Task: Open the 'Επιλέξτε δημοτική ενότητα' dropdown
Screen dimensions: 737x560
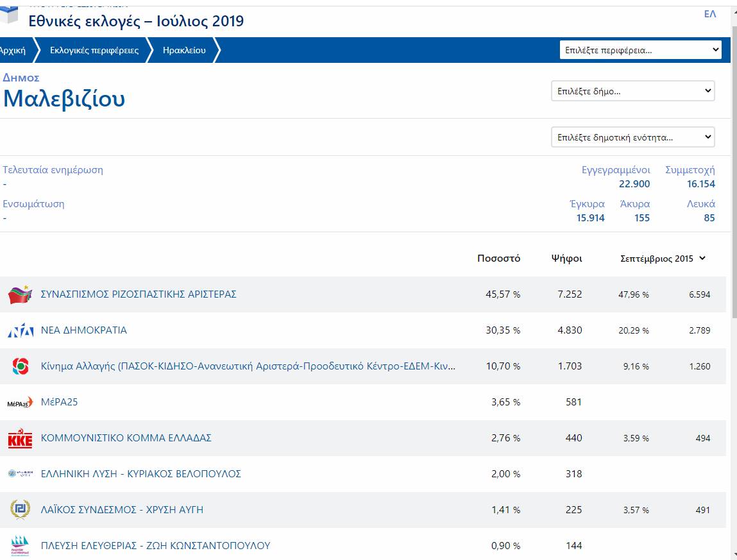Action: tap(632, 137)
